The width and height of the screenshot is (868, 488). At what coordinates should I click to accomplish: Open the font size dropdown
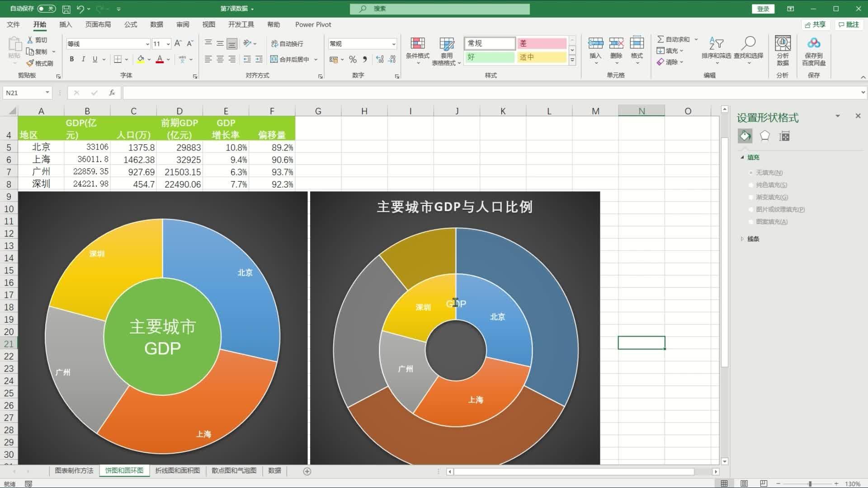pyautogui.click(x=168, y=44)
